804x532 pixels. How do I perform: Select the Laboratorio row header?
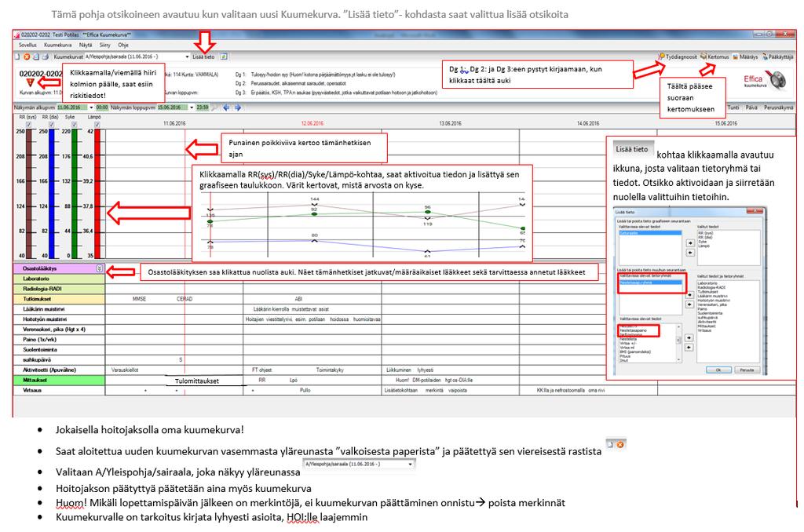59,279
